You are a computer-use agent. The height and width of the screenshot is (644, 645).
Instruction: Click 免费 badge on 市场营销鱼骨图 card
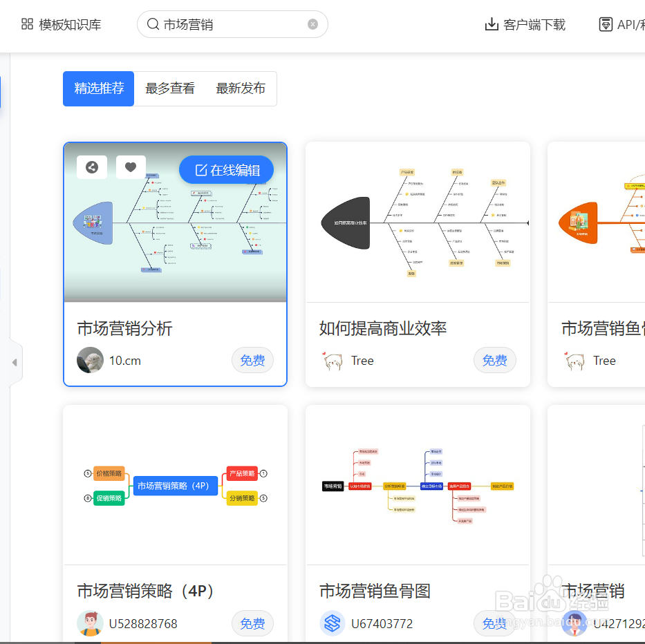pos(494,623)
